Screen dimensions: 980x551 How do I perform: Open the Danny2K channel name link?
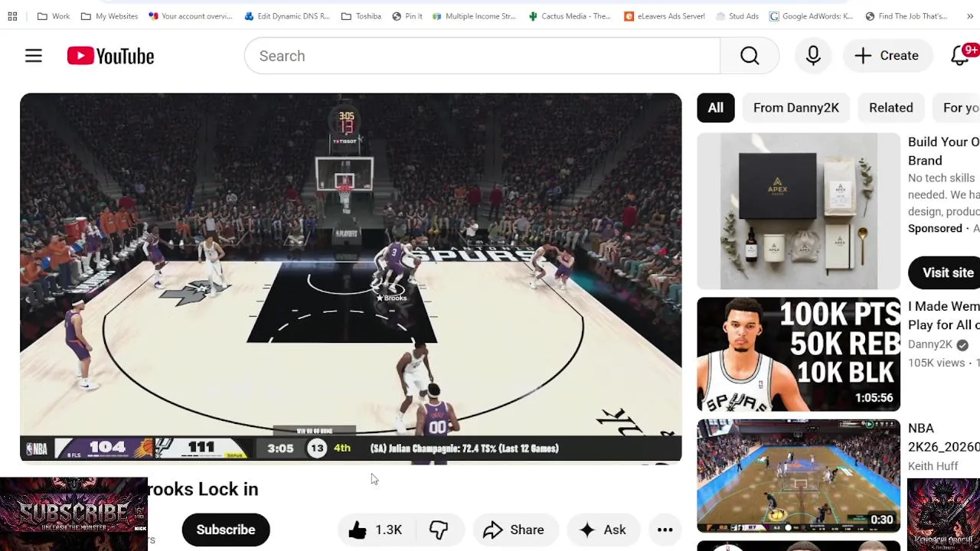[x=930, y=344]
